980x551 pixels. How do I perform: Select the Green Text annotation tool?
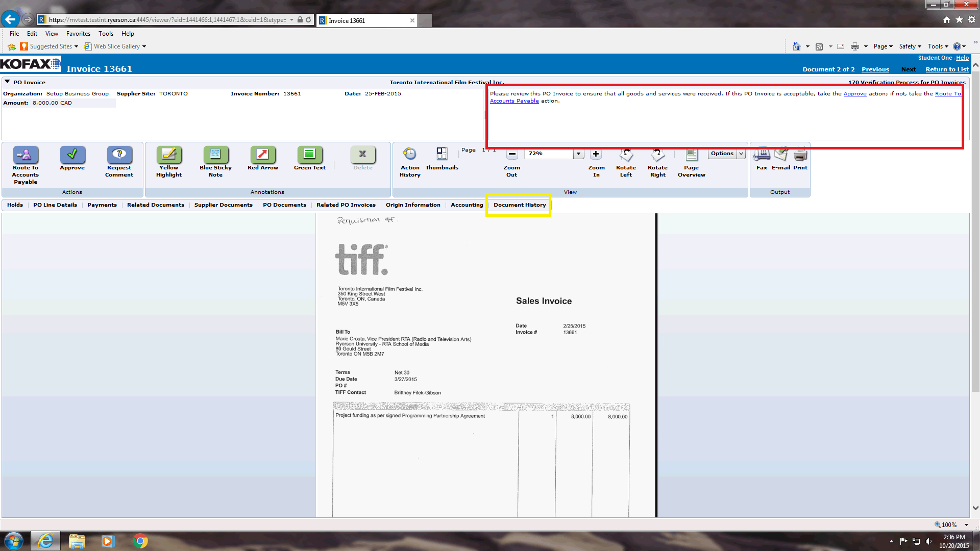309,155
